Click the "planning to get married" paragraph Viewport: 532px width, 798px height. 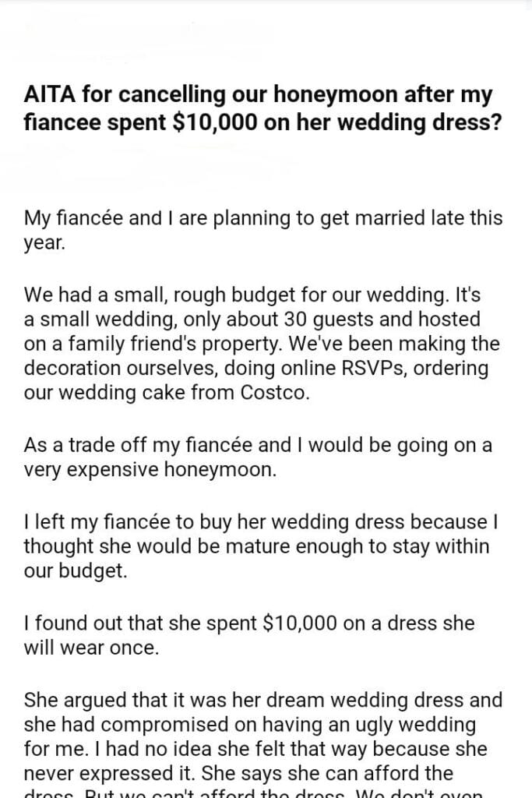point(263,231)
